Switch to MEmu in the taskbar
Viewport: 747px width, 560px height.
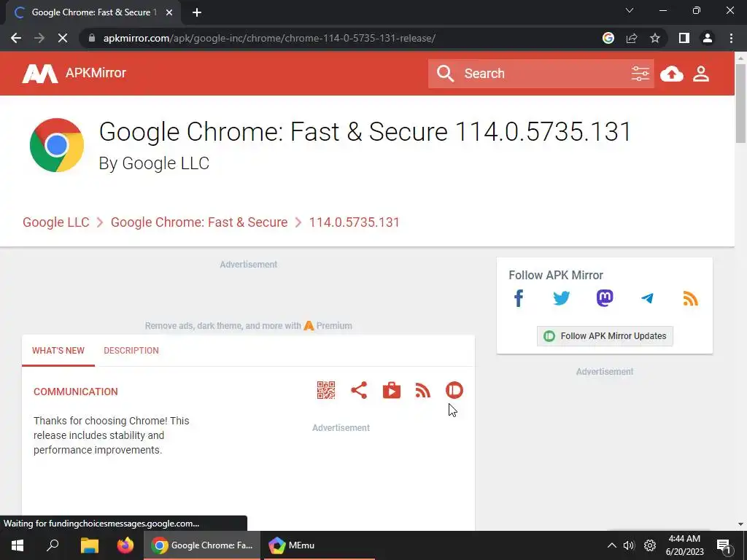click(x=318, y=545)
